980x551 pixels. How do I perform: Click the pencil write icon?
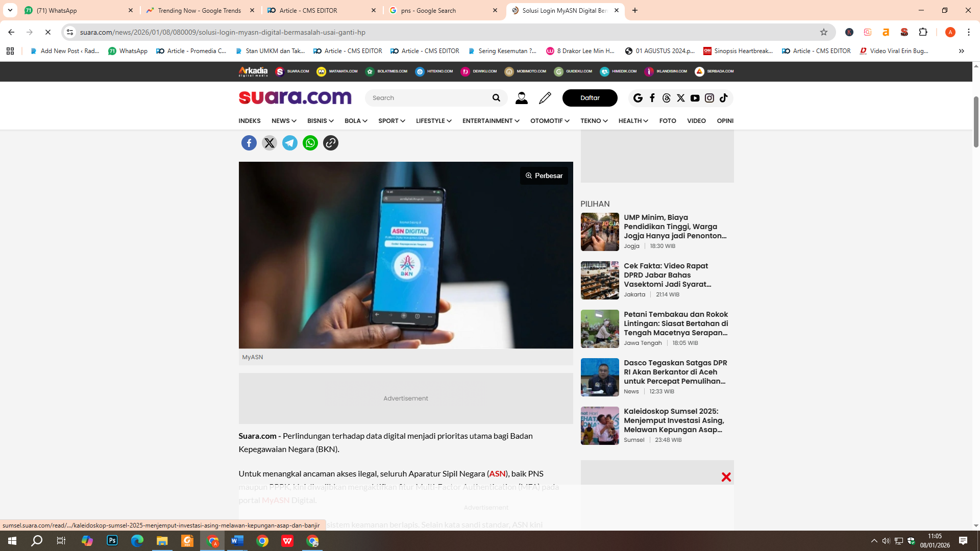(545, 98)
